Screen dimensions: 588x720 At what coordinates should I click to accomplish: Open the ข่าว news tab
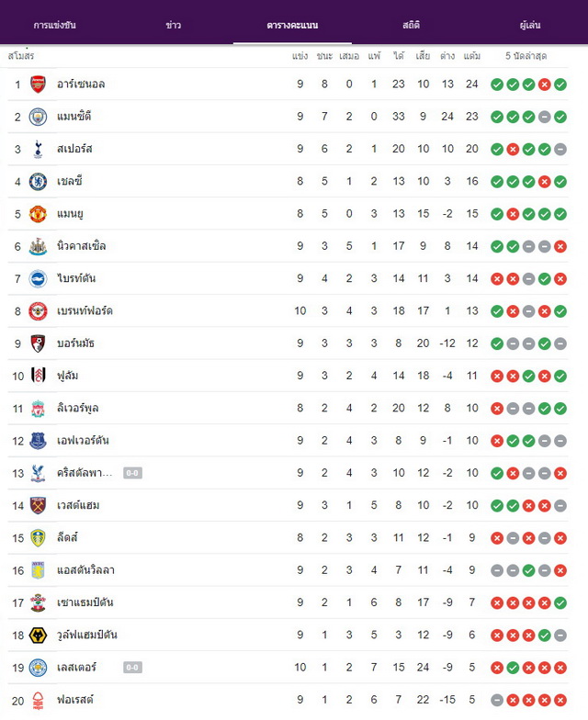click(173, 25)
